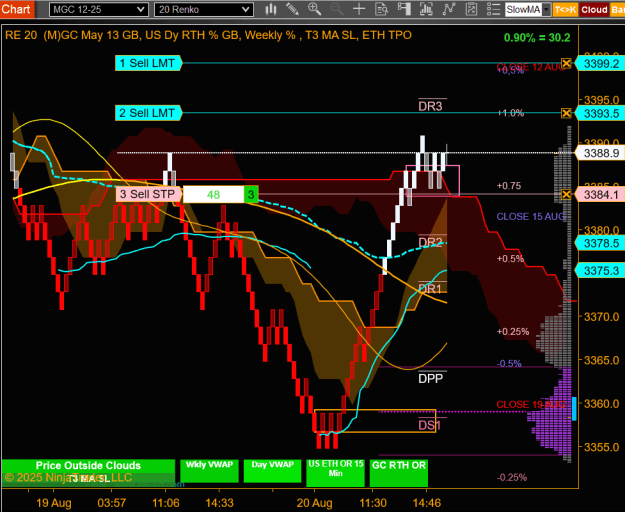Click the blue marker on the price axis
625x512 pixels.
pos(574,408)
